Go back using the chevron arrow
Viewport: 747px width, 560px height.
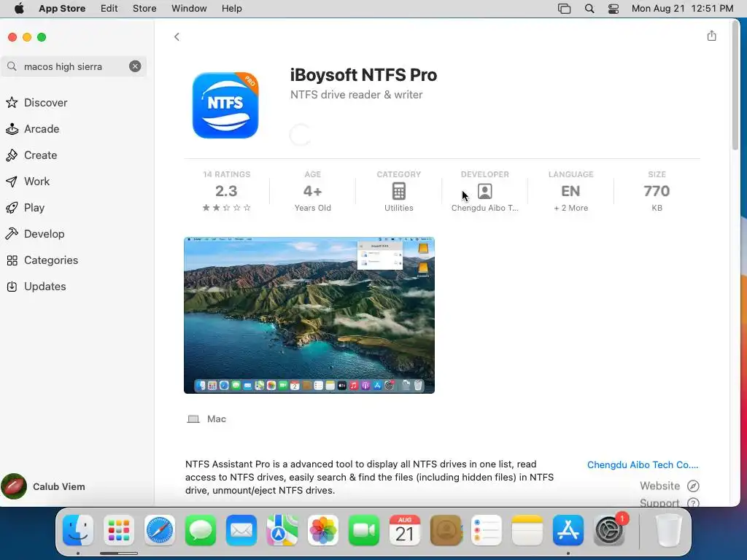pos(177,36)
